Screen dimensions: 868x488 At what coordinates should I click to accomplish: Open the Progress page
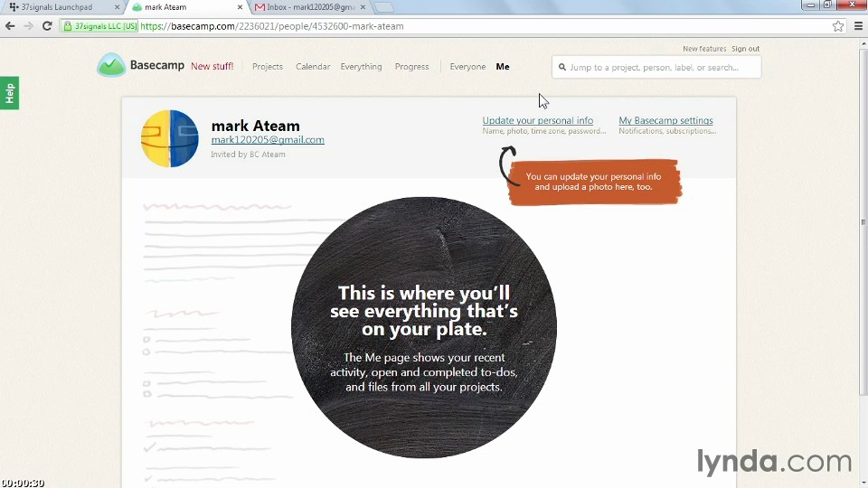[412, 66]
